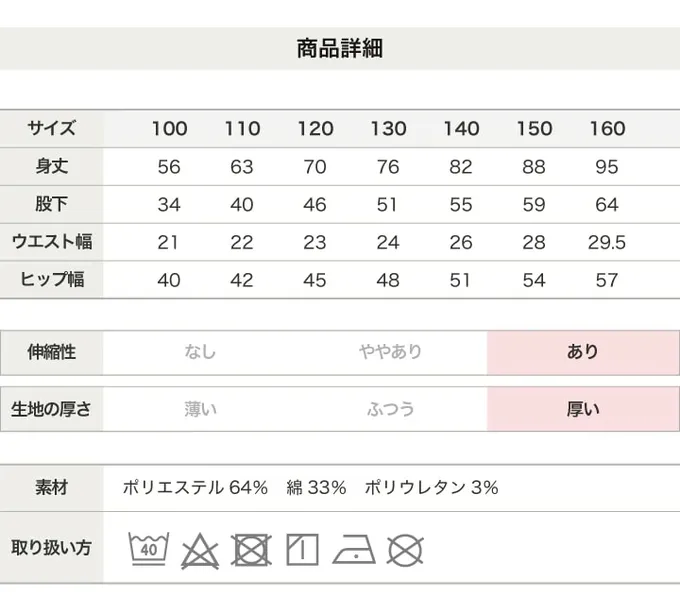Click the do-not-bleach triangle icon
This screenshot has width=680, height=614.
(200, 550)
